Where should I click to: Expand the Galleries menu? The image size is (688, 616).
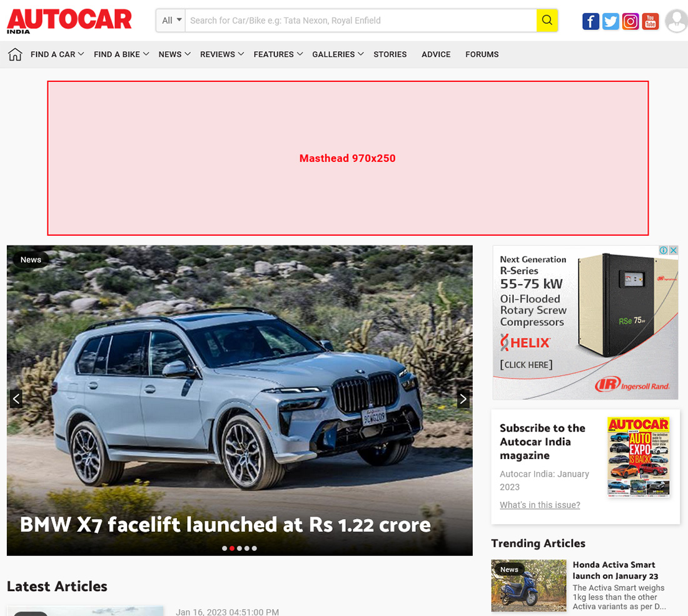338,54
